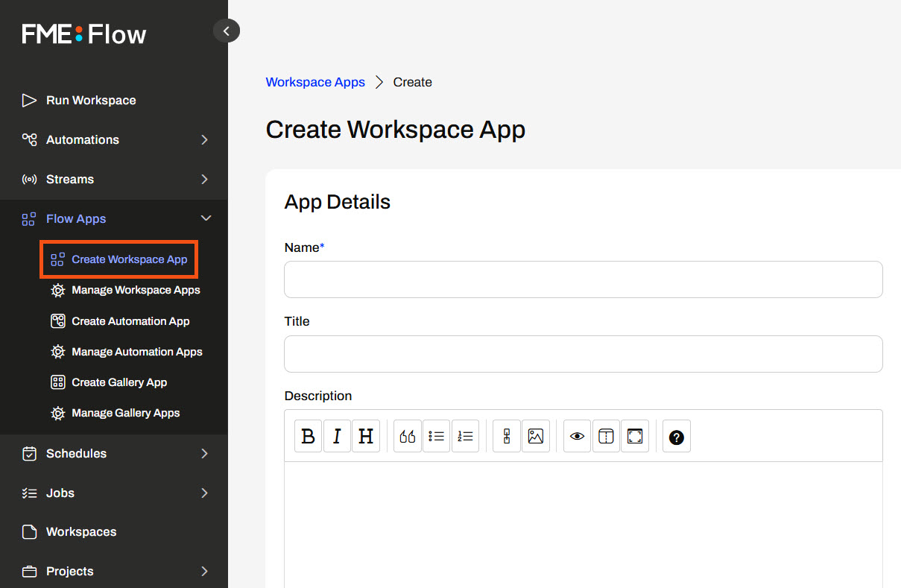Go to Workspace Apps breadcrumb link

click(315, 82)
